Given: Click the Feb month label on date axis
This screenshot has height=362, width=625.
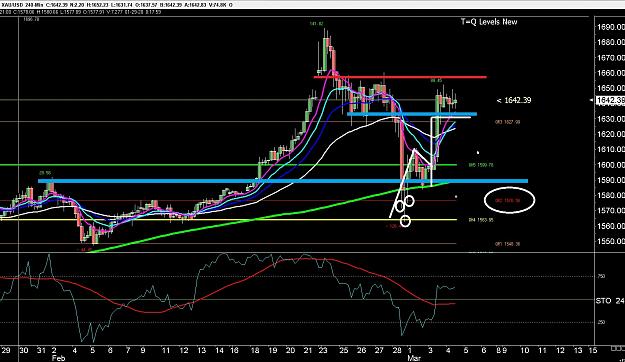Looking at the screenshot, I should tap(58, 358).
